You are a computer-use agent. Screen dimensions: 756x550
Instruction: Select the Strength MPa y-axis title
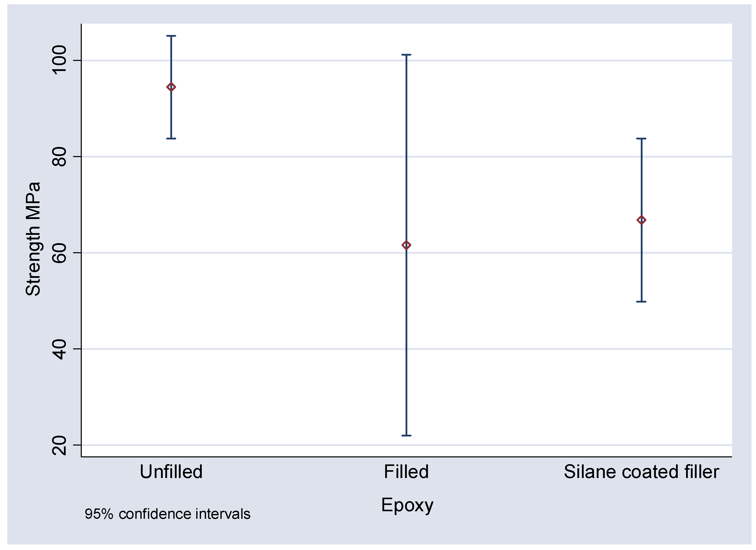(33, 239)
